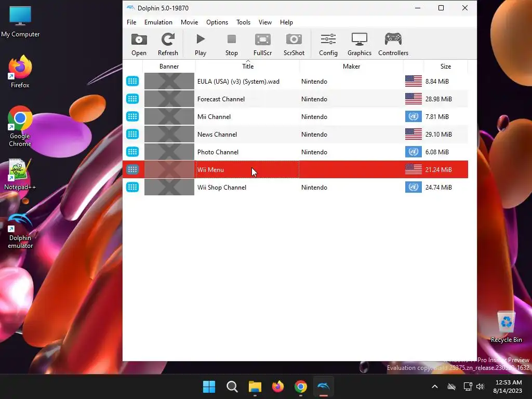532x399 pixels.
Task: Open the Recycle Bin
Action: [506, 327]
